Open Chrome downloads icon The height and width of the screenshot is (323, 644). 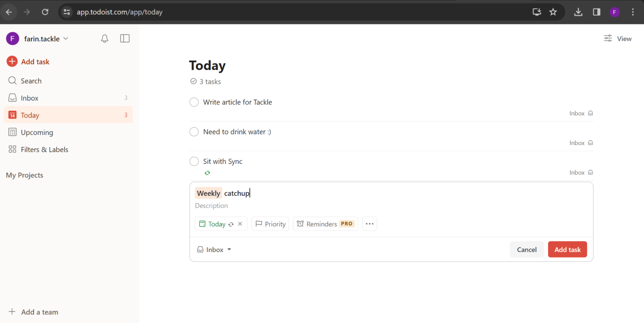point(578,12)
